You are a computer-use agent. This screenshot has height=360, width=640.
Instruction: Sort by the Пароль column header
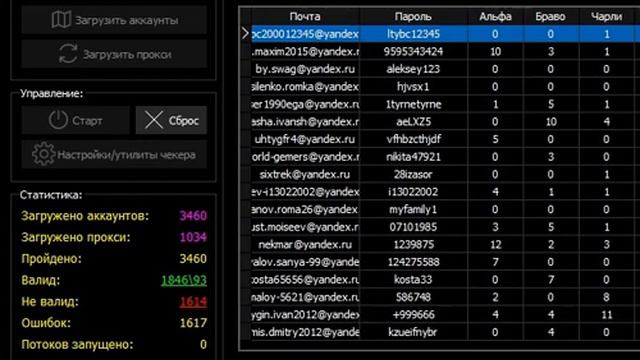click(413, 17)
